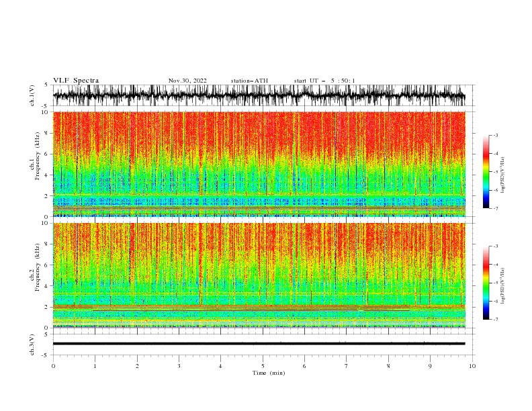
Task: Click the ch.3 flat voltage trace
Action: coord(259,344)
